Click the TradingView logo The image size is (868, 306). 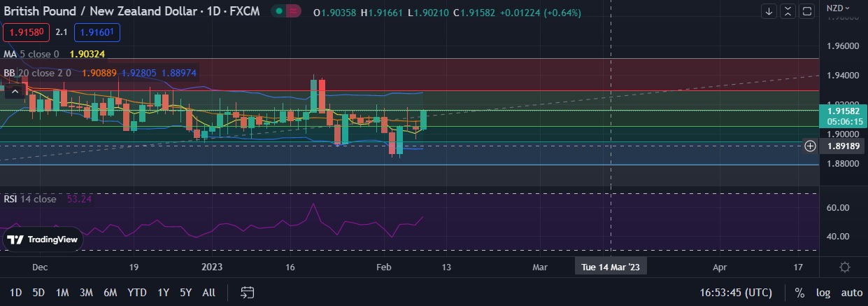coord(42,239)
